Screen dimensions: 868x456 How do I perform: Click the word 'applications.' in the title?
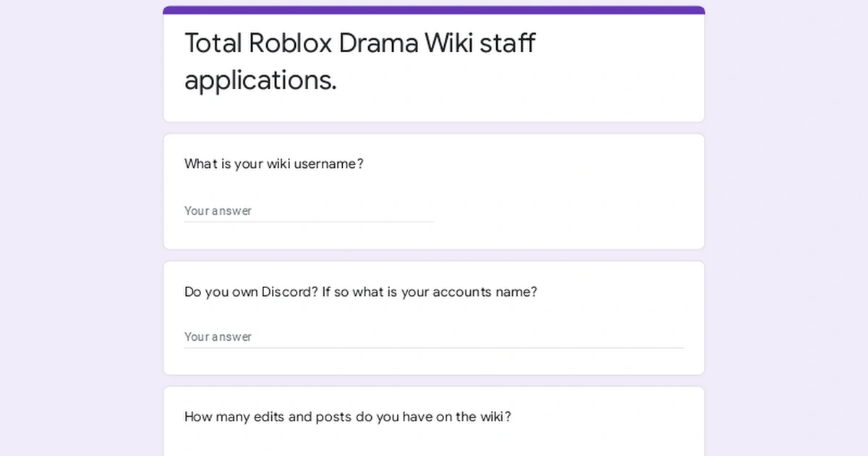(x=260, y=80)
